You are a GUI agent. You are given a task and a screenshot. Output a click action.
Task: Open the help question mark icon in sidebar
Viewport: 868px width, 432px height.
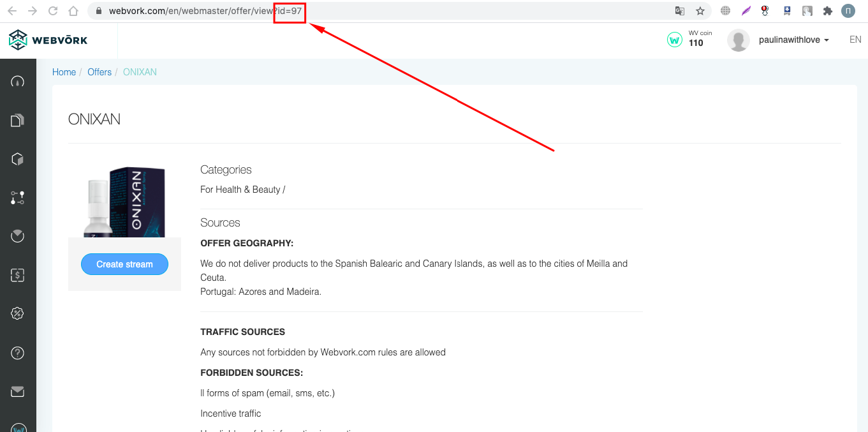[18, 352]
